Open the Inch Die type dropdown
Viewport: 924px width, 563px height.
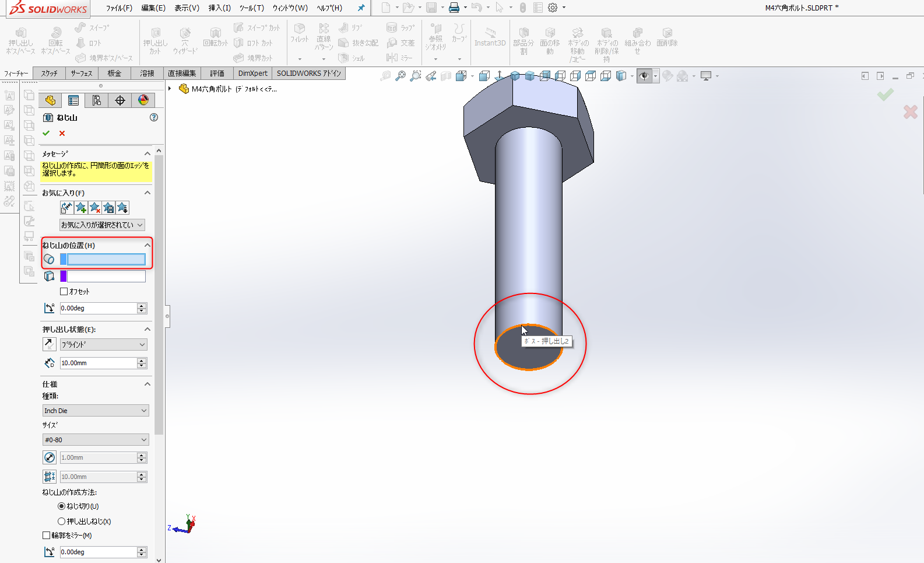tap(96, 411)
